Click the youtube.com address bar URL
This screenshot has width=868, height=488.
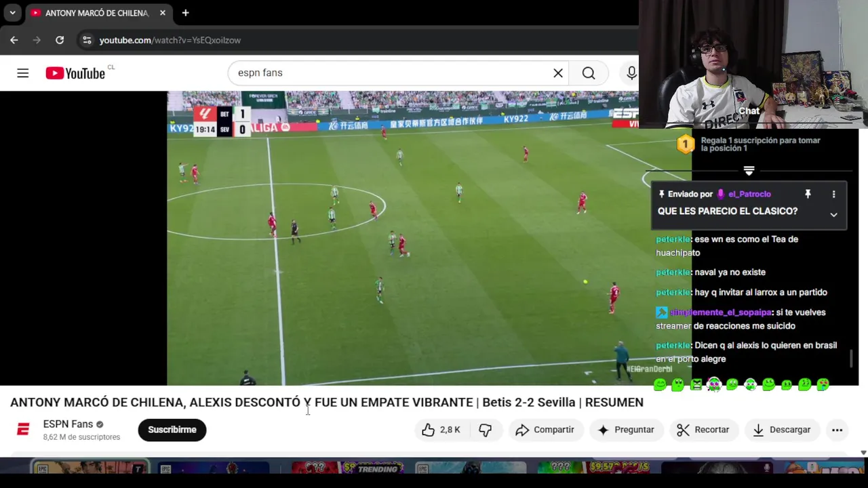[170, 40]
